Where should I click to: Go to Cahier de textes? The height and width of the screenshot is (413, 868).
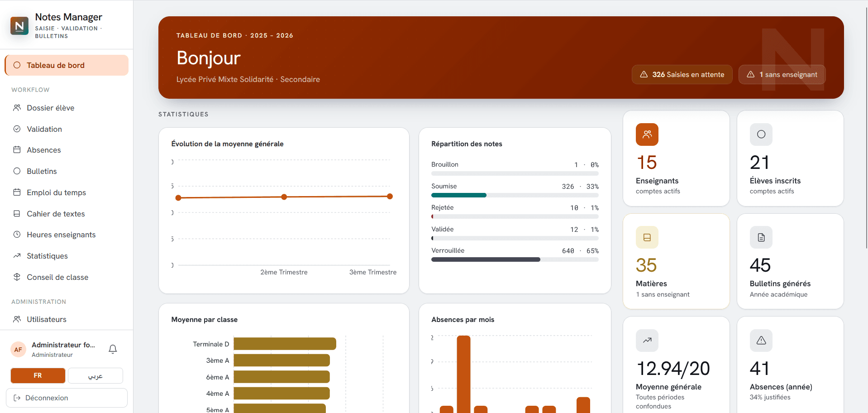pyautogui.click(x=67, y=214)
